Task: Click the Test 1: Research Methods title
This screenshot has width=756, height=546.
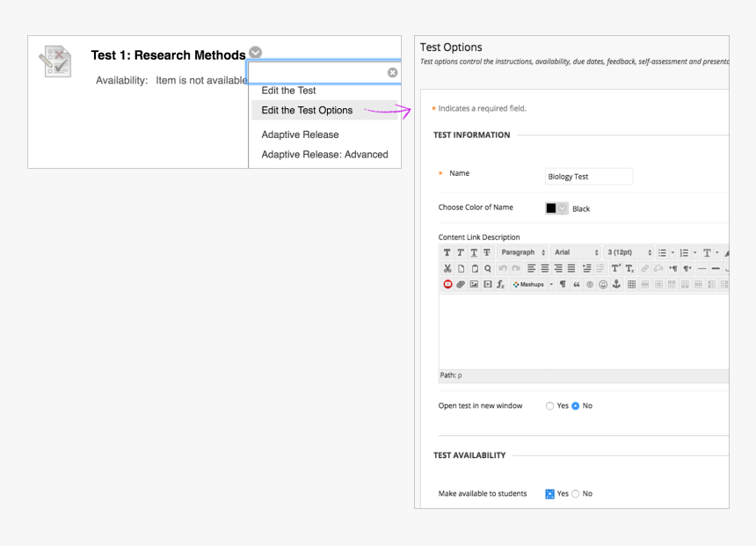Action: [x=168, y=55]
